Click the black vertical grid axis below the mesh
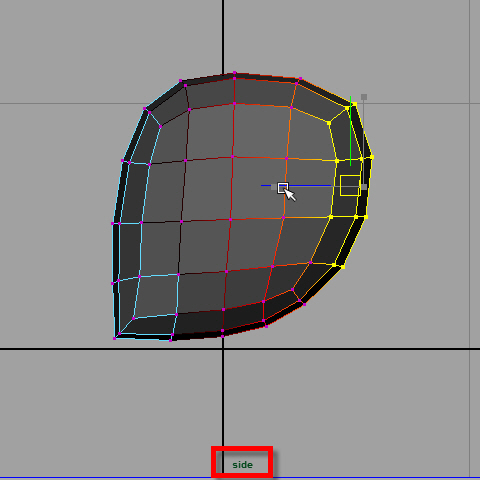Image resolution: width=480 pixels, height=480 pixels. click(x=223, y=400)
